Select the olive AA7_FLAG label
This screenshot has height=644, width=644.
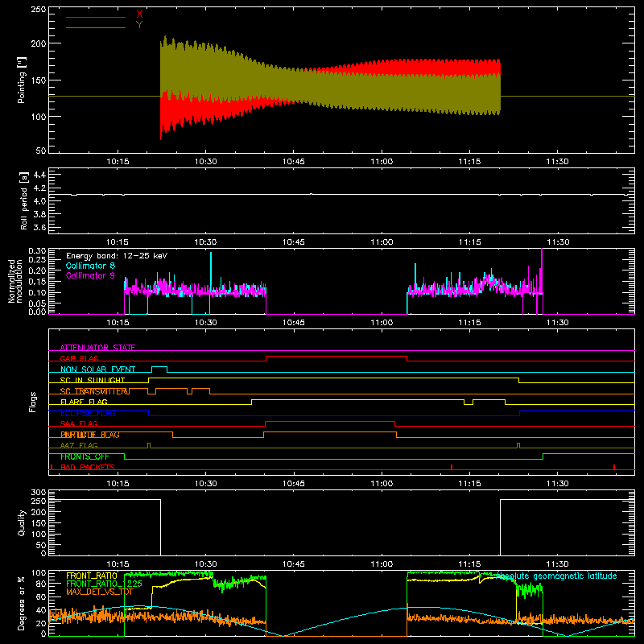(x=79, y=446)
